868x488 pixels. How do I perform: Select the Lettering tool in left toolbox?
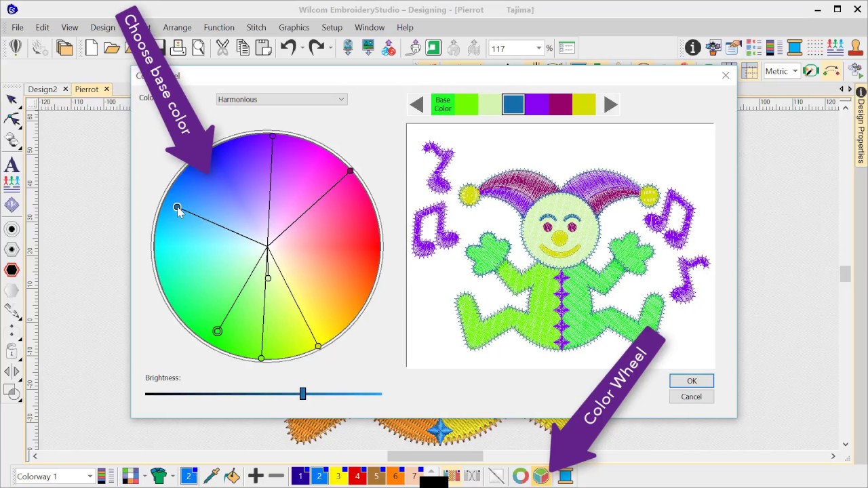[12, 165]
